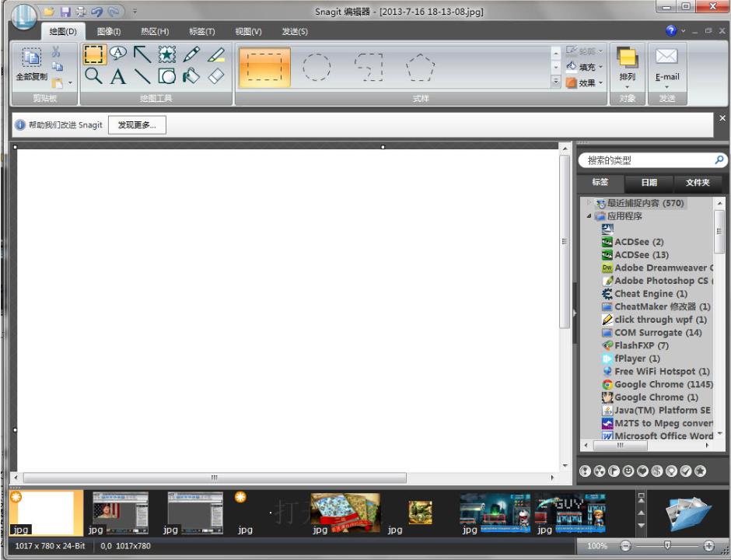Select the rectangular selection tool
The width and height of the screenshot is (731, 560).
coord(95,53)
